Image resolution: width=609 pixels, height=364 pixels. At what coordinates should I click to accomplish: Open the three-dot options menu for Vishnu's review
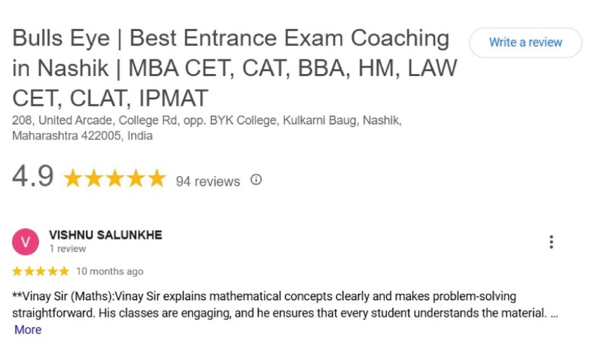[551, 242]
